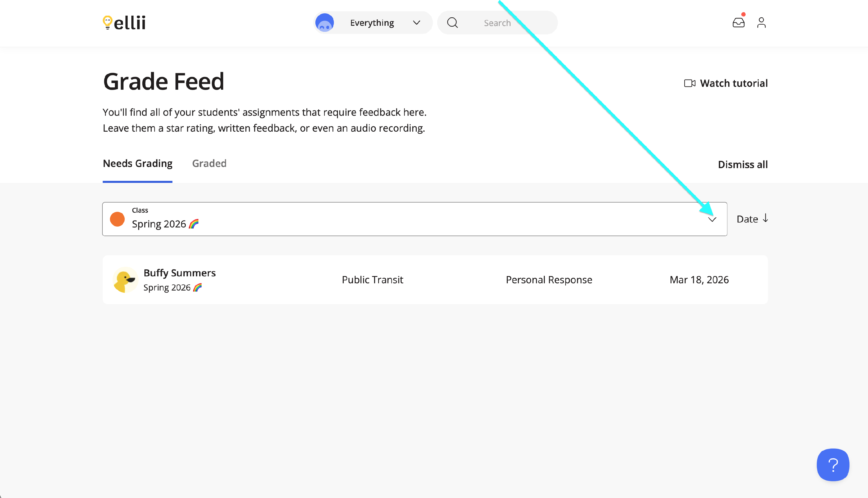
Task: Expand the Everything filter dropdown
Action: (416, 23)
